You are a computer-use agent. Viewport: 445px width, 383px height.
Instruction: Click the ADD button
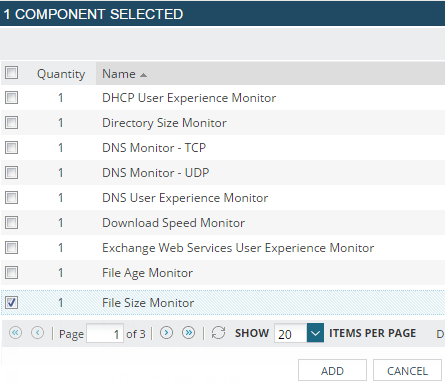(x=332, y=371)
